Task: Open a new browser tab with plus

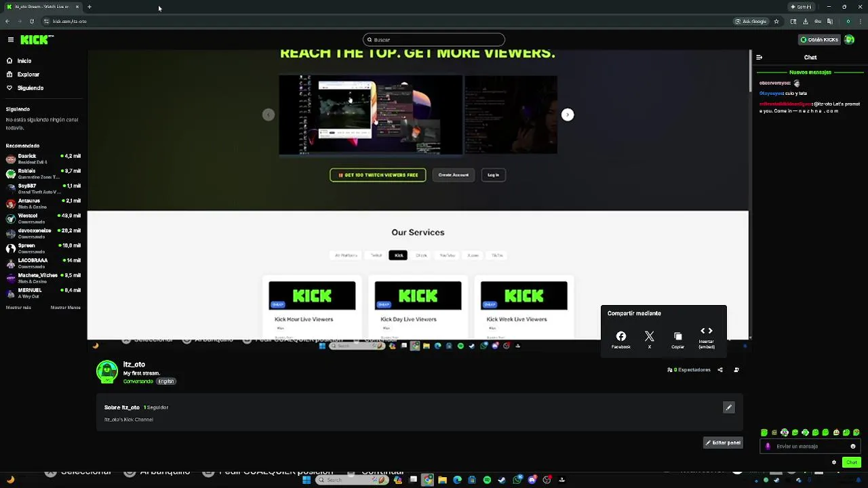Action: coord(89,7)
